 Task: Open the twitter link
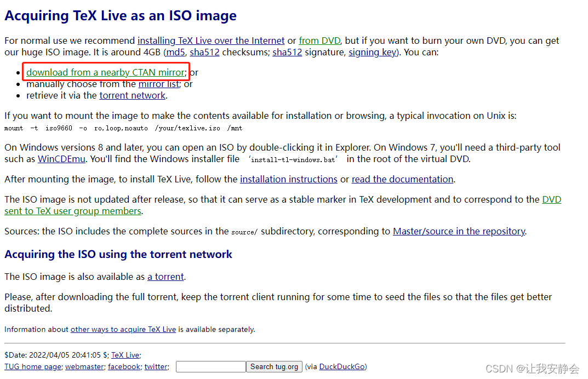click(156, 366)
